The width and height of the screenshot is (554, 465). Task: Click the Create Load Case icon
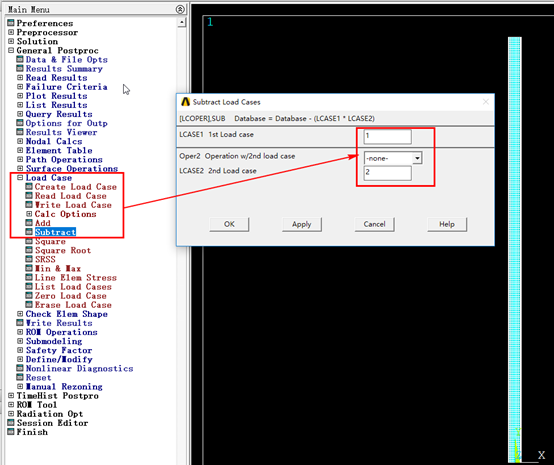(29, 187)
